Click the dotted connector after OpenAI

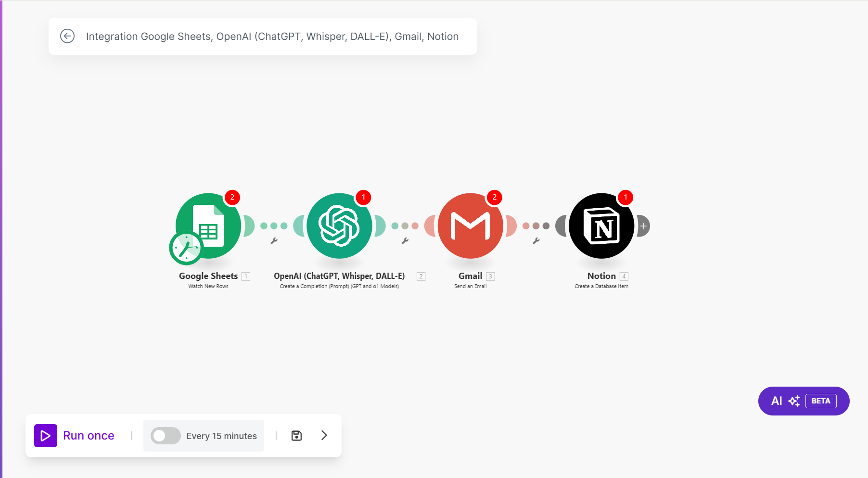click(x=405, y=226)
